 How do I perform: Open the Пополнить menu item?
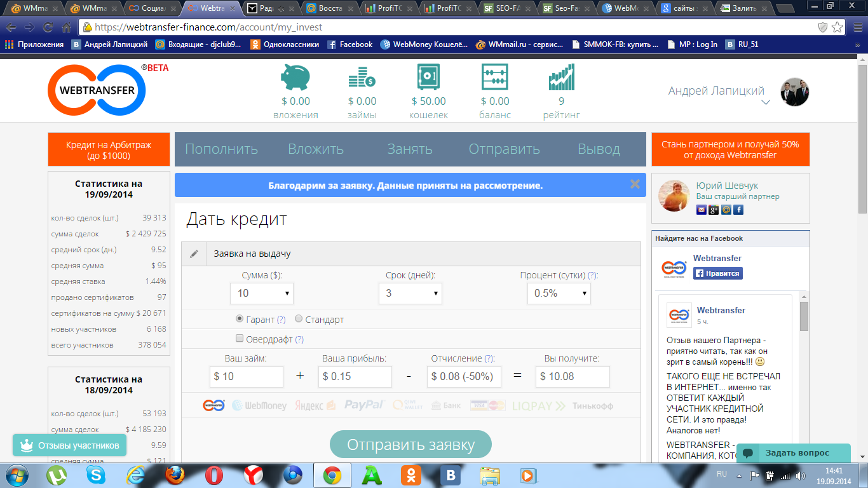click(221, 149)
